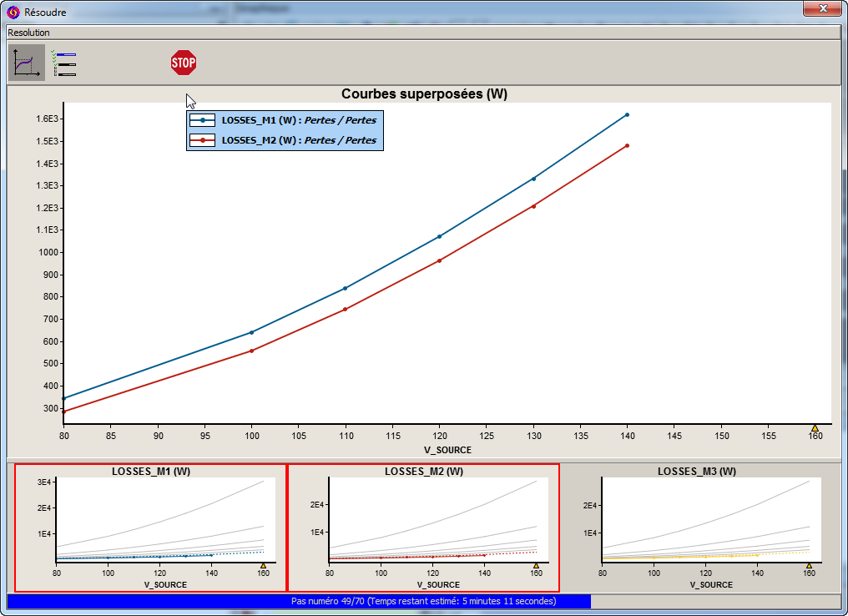Click the yellow triangle marker at 160 on main axis

[815, 428]
